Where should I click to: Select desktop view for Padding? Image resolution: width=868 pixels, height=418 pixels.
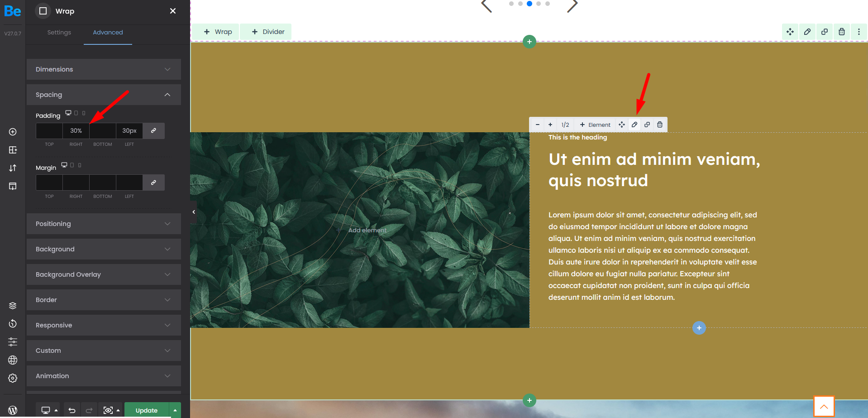click(x=68, y=113)
